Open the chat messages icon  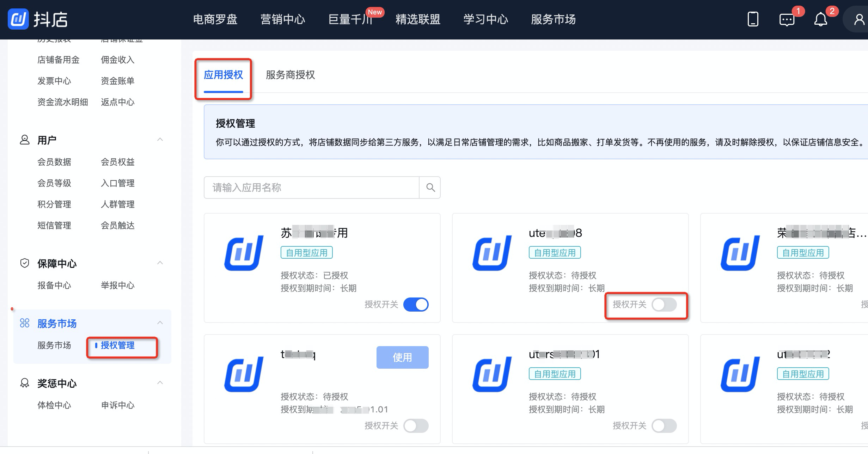(787, 20)
